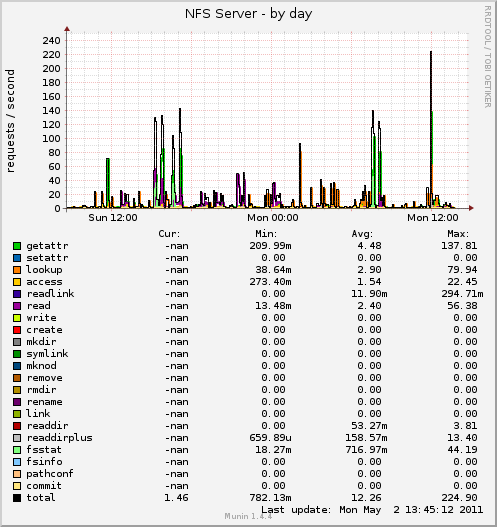Select the purple read legend swatch

pos(17,306)
